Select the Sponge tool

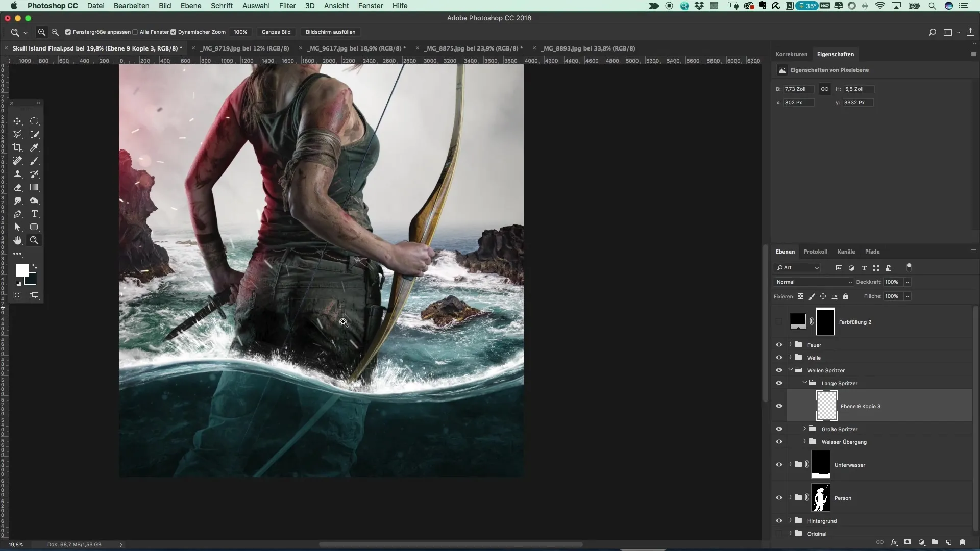coord(34,201)
